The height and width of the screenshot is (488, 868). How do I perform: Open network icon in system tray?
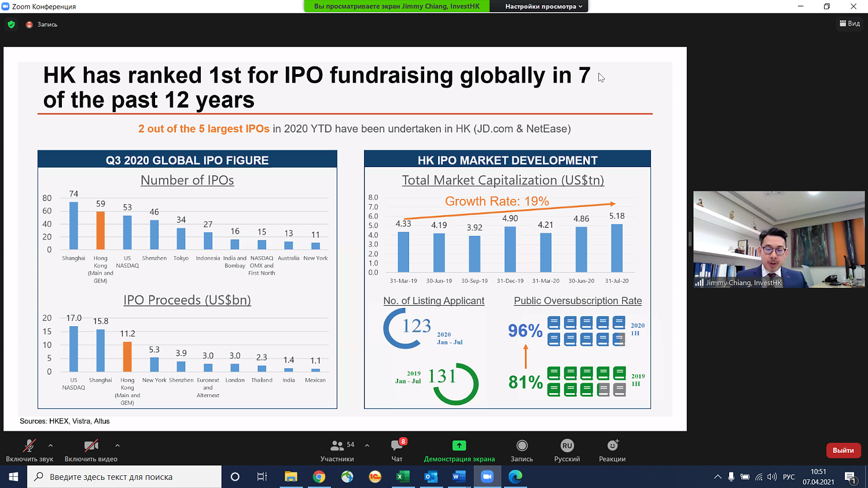[x=759, y=477]
